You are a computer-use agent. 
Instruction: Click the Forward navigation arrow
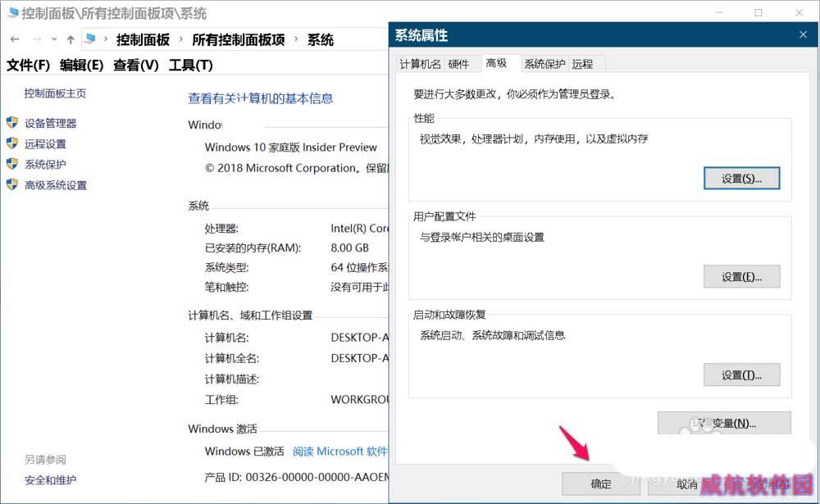[37, 39]
